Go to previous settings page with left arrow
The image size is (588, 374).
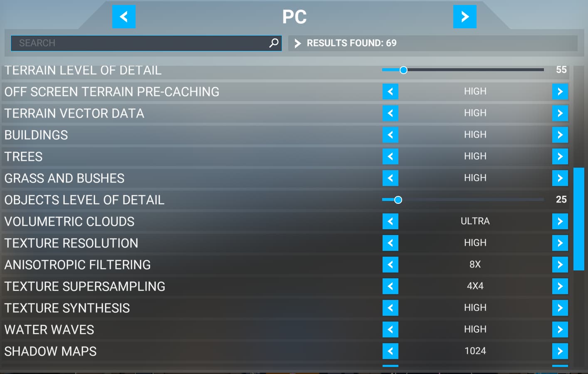coord(124,17)
